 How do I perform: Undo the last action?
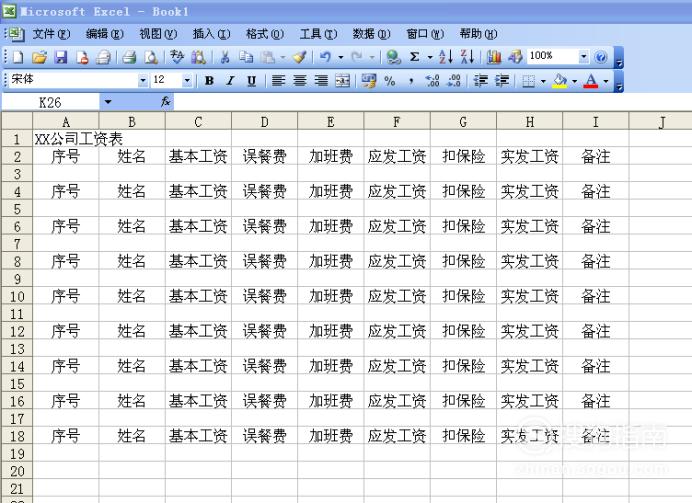pyautogui.click(x=326, y=57)
